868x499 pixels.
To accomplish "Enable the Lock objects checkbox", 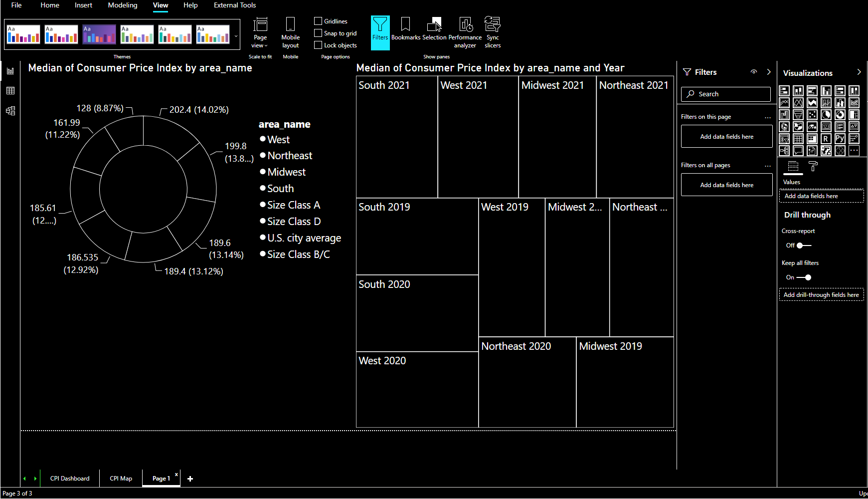I will pos(318,45).
